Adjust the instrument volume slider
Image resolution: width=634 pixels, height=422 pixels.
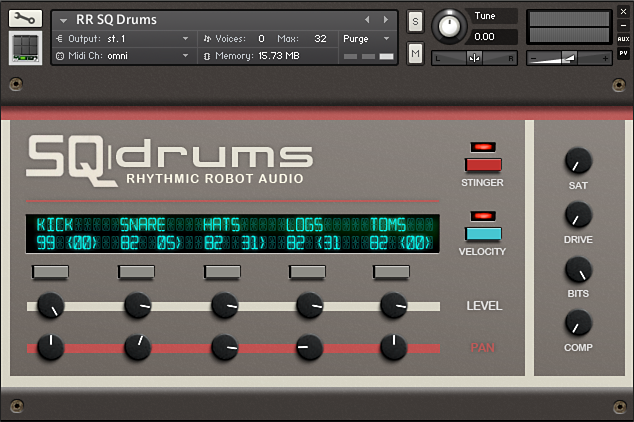568,59
